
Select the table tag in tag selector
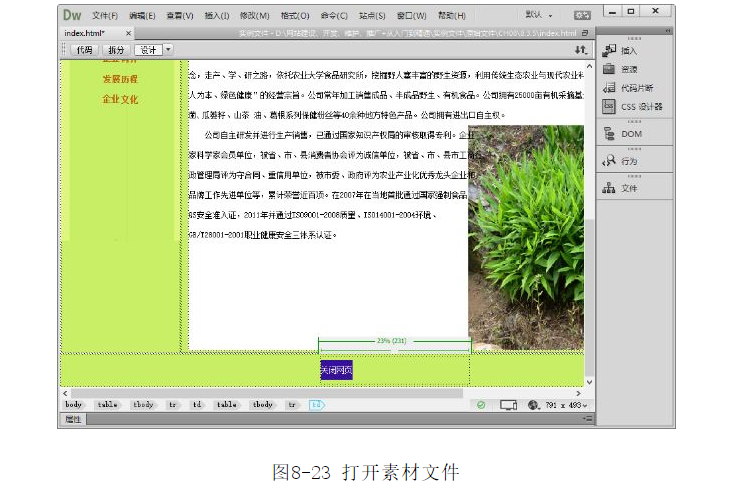(108, 405)
